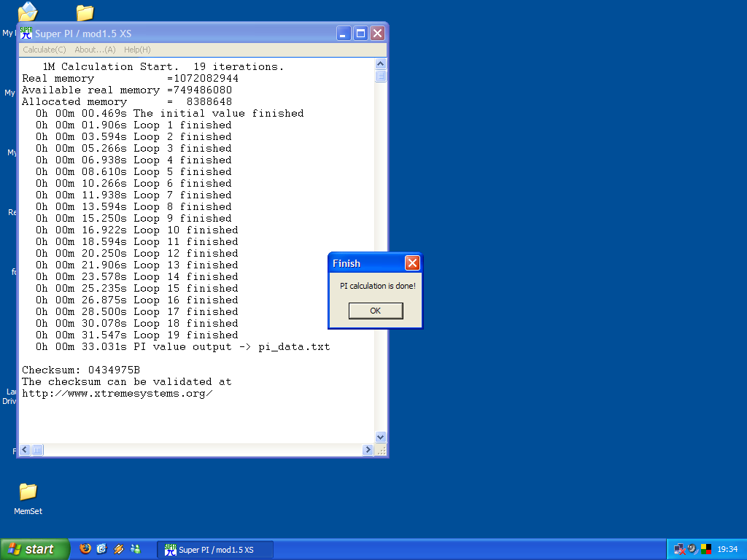Click 'PI value output -> pi_data.txt' line
Screen dimensions: 747x560
183,346
